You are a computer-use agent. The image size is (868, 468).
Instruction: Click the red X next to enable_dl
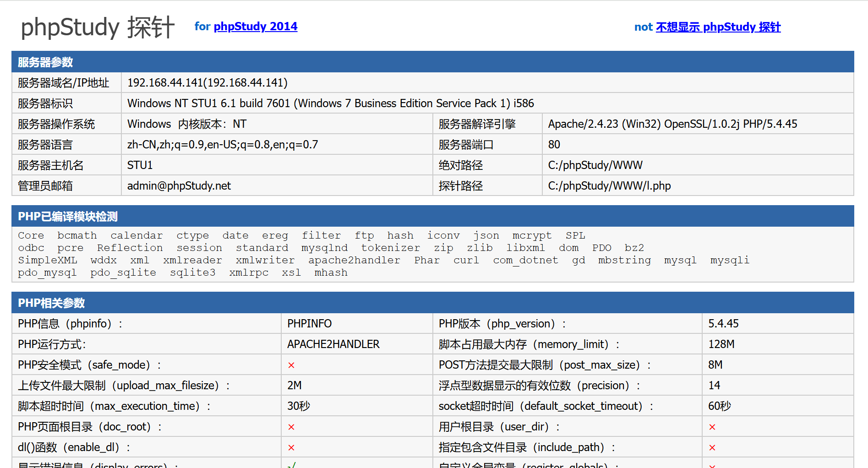291,448
